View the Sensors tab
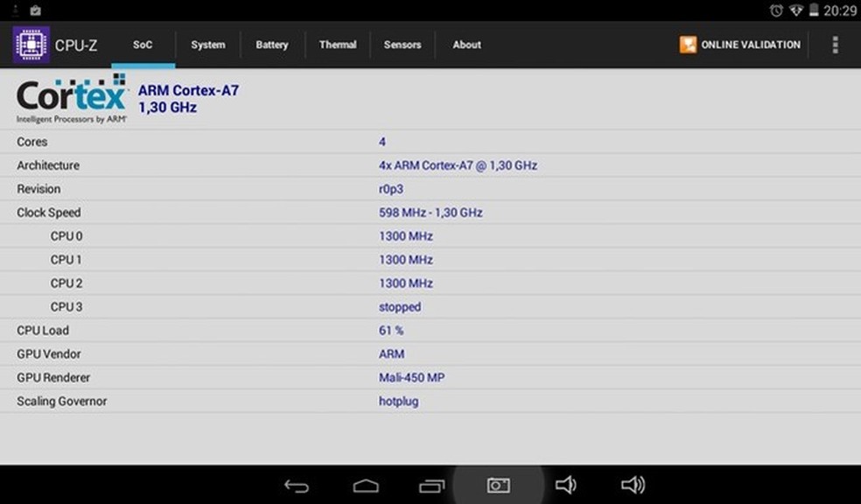Image resolution: width=861 pixels, height=504 pixels. point(402,44)
